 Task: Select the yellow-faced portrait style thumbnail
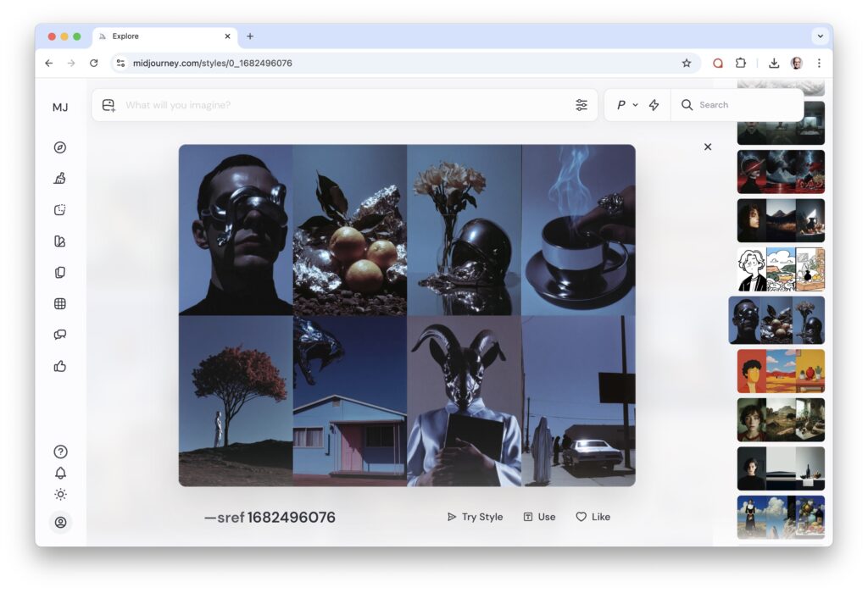[x=781, y=370]
